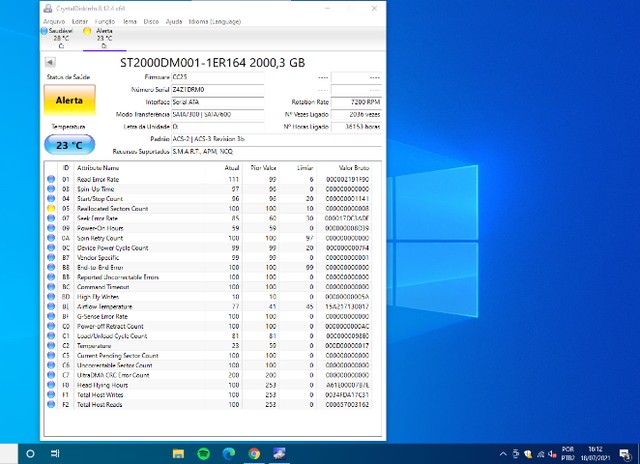The image size is (640, 464).
Task: Select the UltraDMA CRC Error Count text
Action: point(113,375)
